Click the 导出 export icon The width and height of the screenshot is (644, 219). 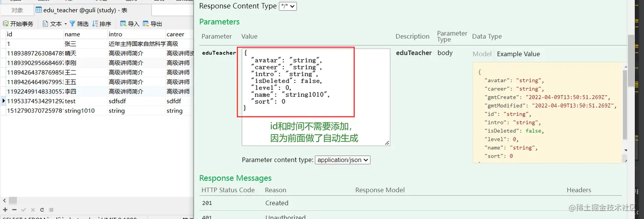146,24
